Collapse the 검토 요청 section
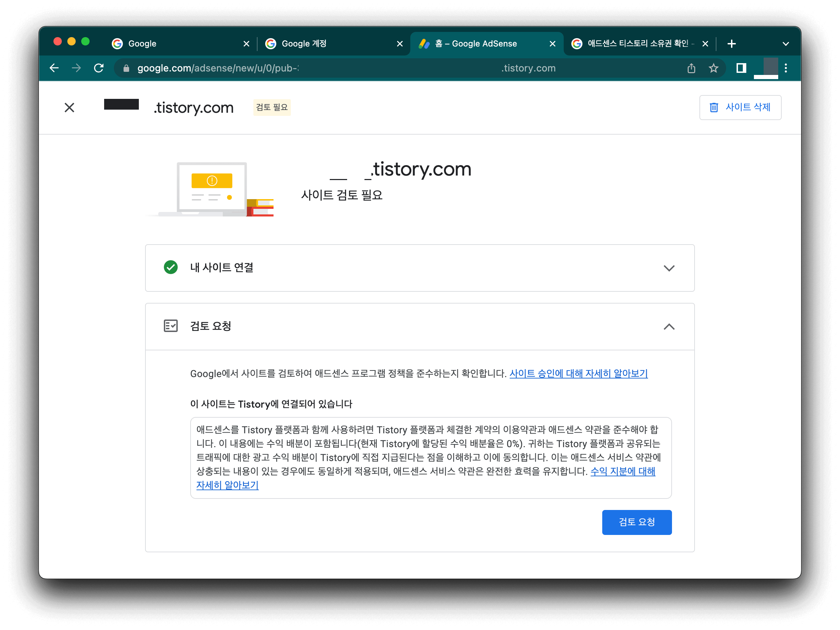This screenshot has width=840, height=630. pyautogui.click(x=669, y=326)
